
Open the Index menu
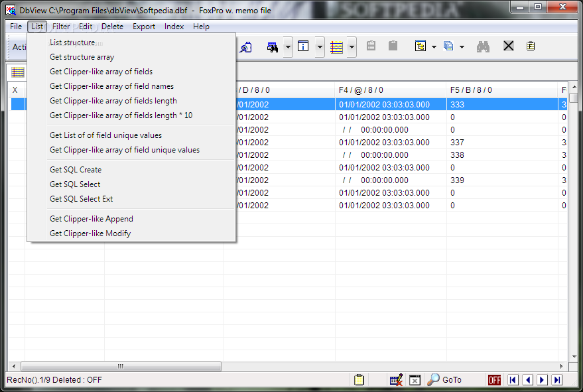tap(174, 27)
